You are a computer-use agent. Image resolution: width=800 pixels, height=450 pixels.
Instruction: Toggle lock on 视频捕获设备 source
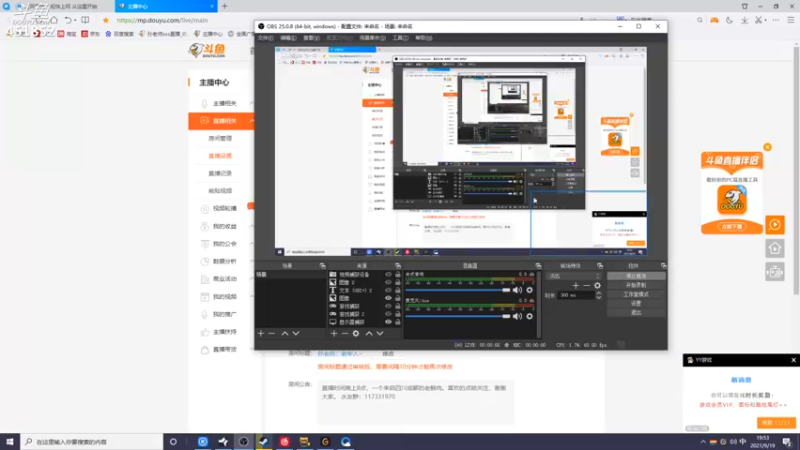(x=398, y=274)
